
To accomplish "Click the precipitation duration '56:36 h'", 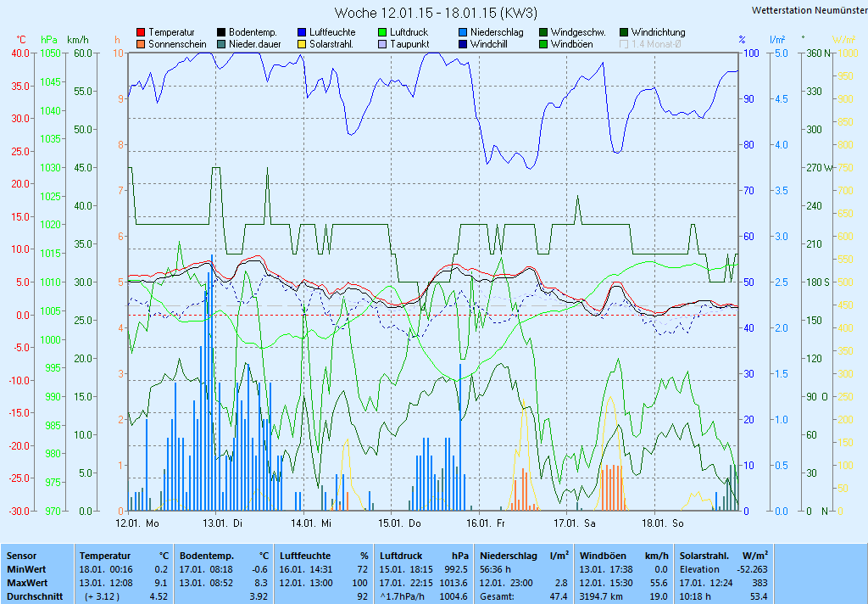I will point(495,570).
